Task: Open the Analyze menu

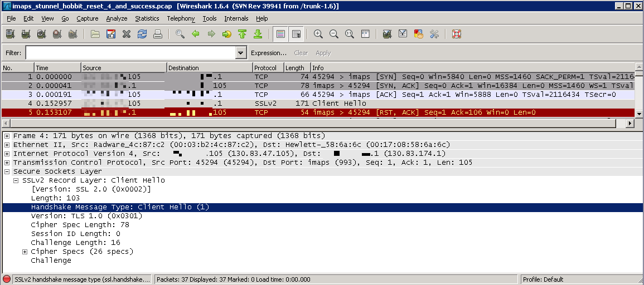Action: 117,18
